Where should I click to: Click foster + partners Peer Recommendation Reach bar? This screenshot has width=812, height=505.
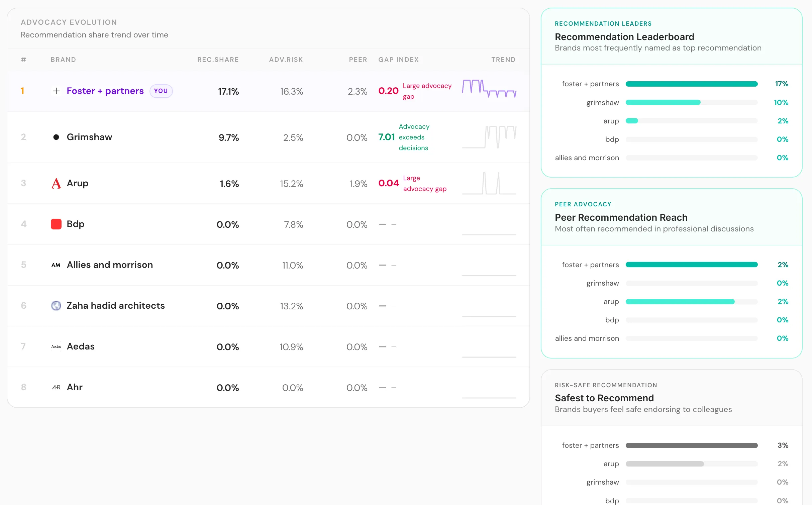(692, 265)
